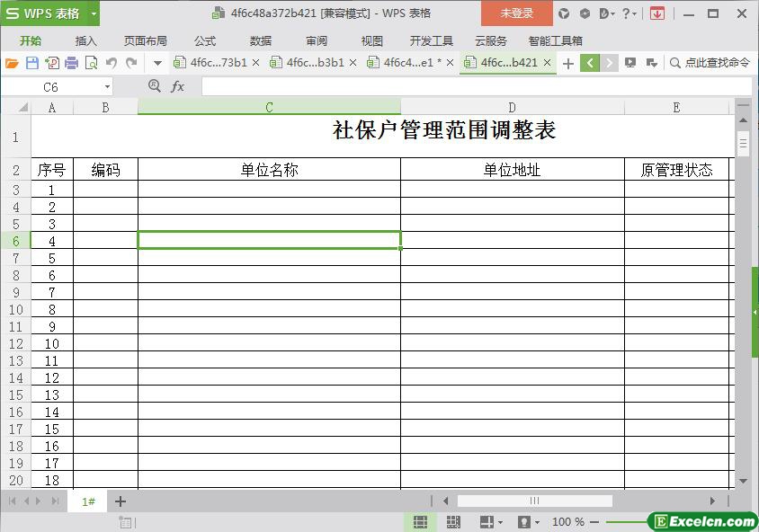Viewport: 759px width, 532px height.
Task: Switch to page break preview
Action: click(453, 522)
